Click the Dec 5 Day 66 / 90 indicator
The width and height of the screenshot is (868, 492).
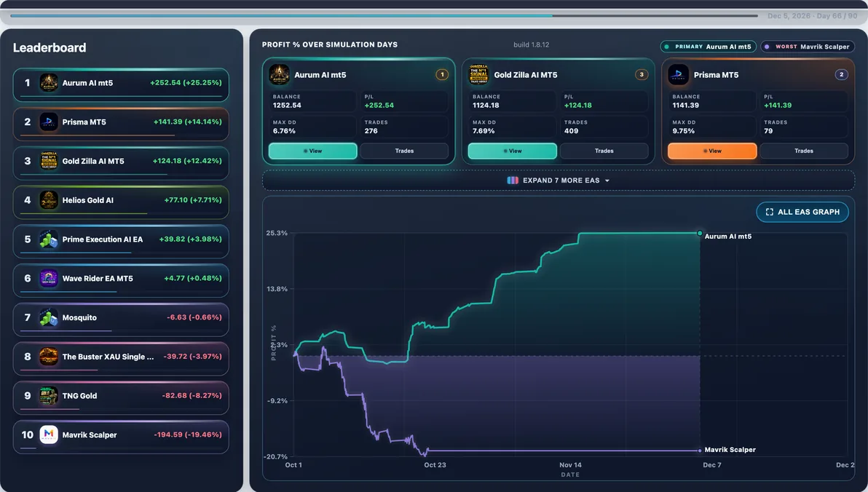point(812,16)
